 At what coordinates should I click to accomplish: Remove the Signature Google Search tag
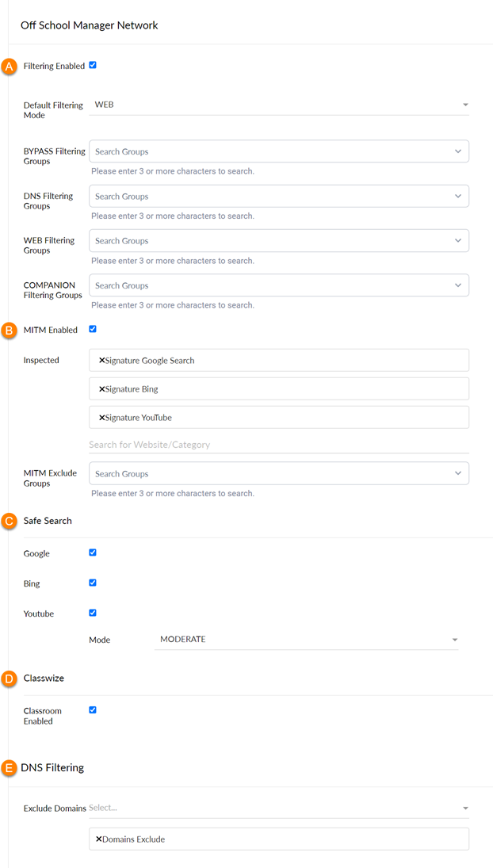click(x=101, y=361)
